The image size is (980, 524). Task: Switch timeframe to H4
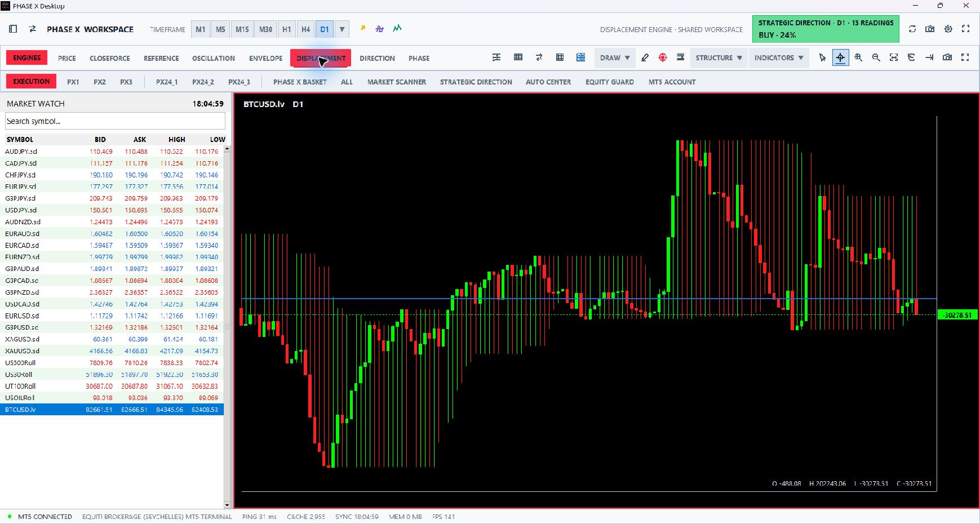(x=305, y=29)
